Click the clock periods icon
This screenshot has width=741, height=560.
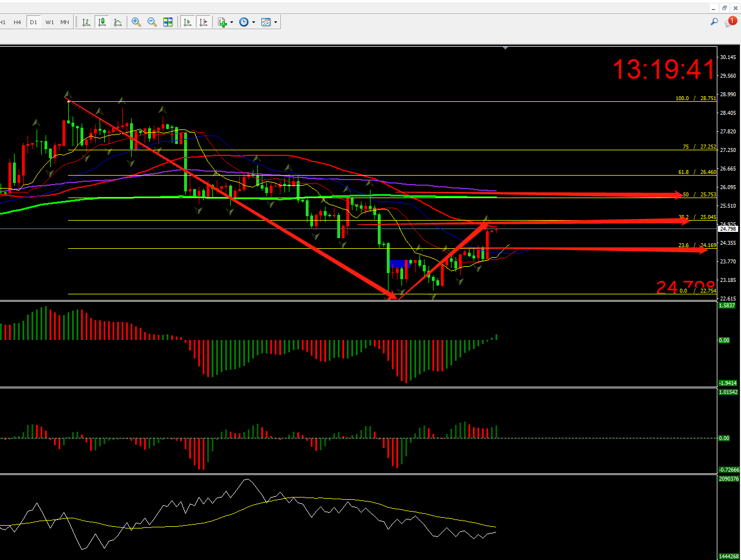(x=244, y=22)
